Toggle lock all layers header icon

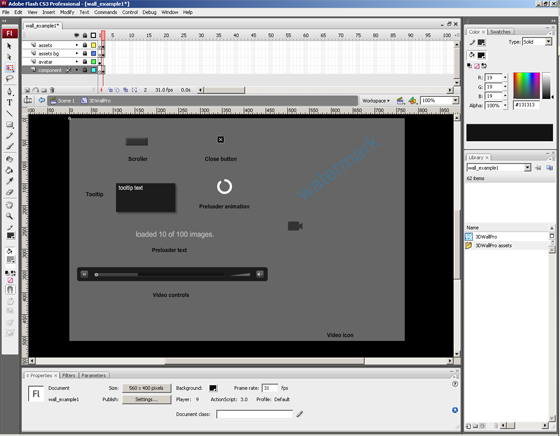tap(85, 35)
